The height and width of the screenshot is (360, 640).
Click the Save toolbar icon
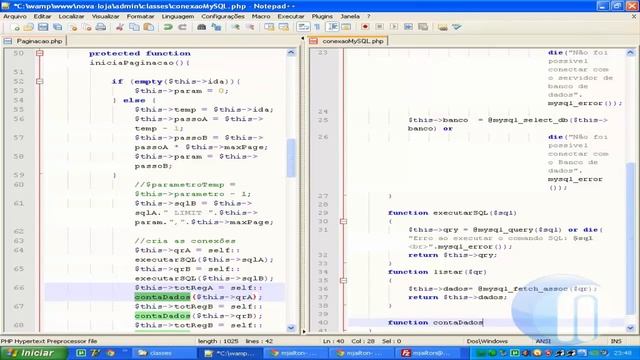(x=43, y=27)
